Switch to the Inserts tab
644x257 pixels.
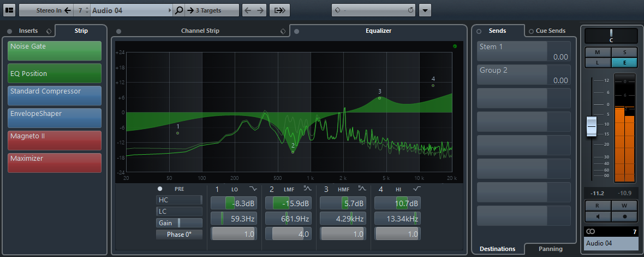28,31
